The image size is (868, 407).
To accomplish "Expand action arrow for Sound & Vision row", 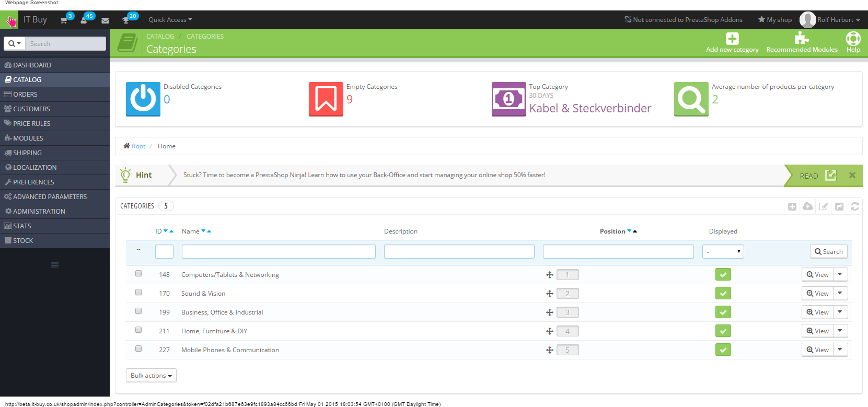I will (840, 293).
